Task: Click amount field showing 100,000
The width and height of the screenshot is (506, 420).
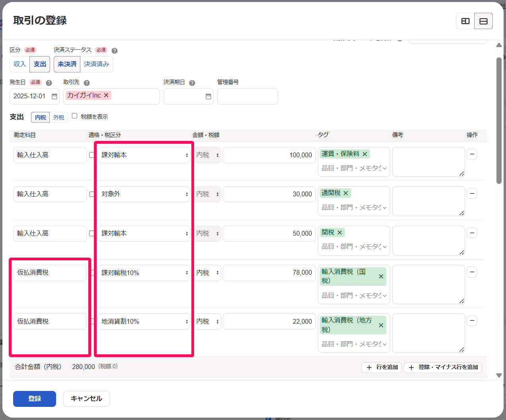Action: tap(269, 155)
